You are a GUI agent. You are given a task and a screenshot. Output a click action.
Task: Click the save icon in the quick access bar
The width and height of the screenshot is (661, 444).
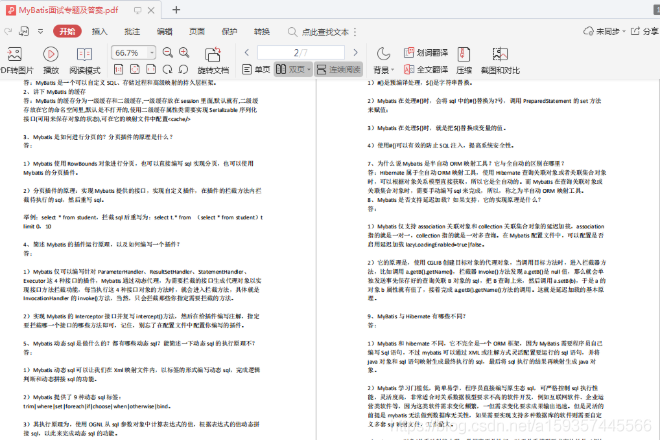pyautogui.click(x=24, y=31)
